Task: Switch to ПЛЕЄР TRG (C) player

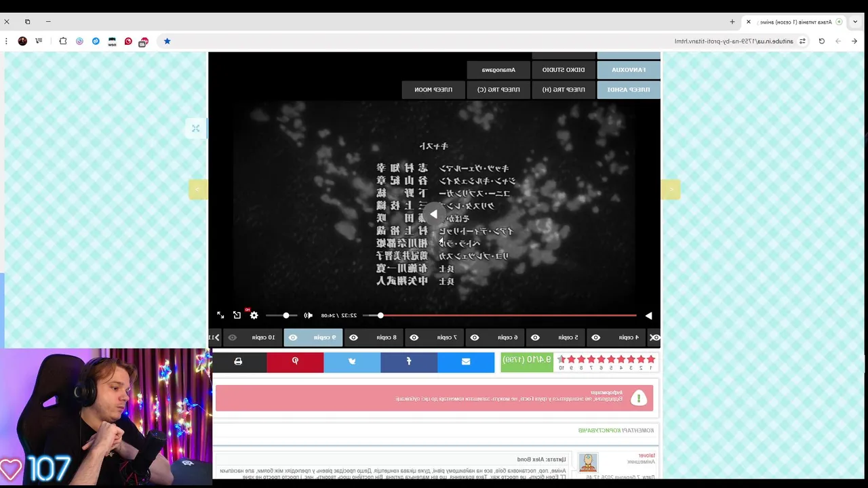Action: pyautogui.click(x=498, y=89)
